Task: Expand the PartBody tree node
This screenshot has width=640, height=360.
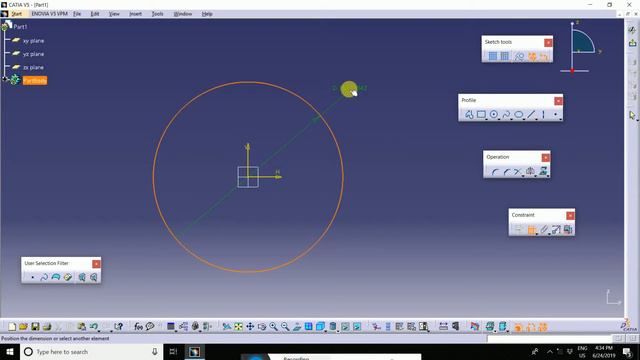Action: pos(5,80)
